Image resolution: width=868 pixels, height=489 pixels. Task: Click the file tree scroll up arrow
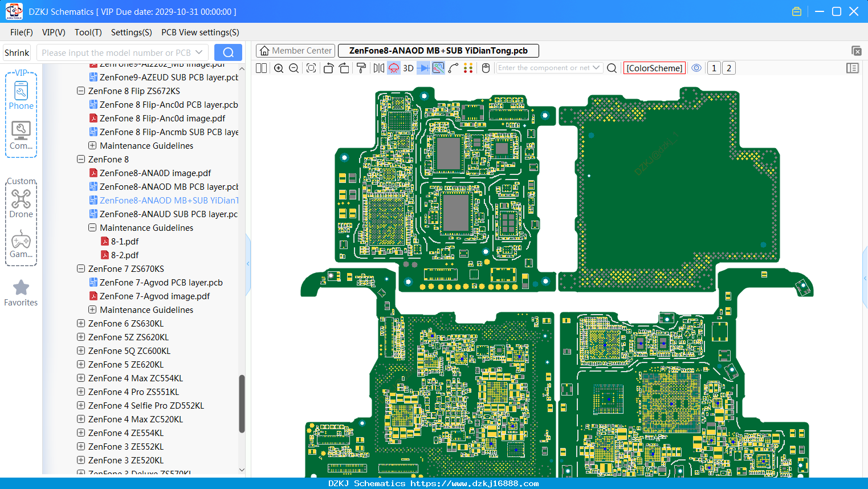(x=242, y=68)
